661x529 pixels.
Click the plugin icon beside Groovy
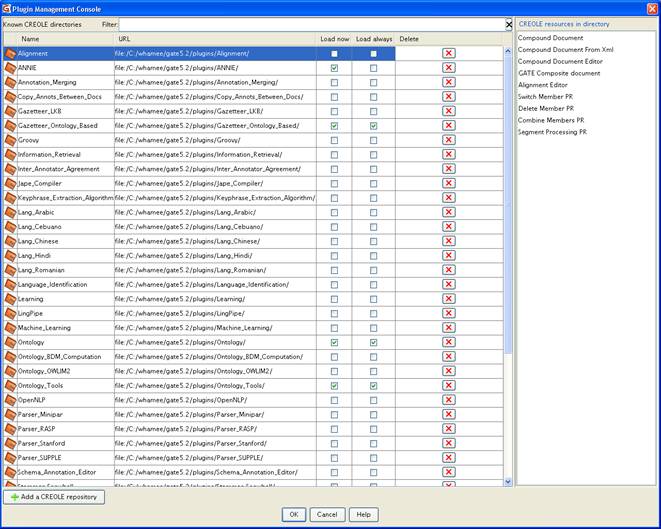(11, 140)
